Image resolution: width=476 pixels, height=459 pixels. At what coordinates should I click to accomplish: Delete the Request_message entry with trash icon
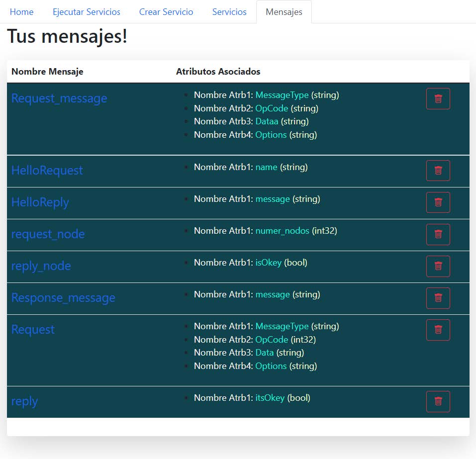tap(438, 98)
